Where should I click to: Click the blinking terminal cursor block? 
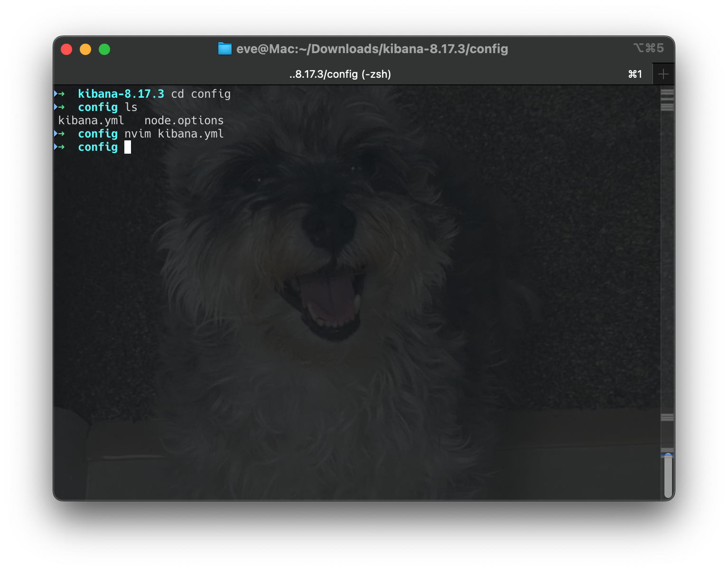pyautogui.click(x=128, y=147)
